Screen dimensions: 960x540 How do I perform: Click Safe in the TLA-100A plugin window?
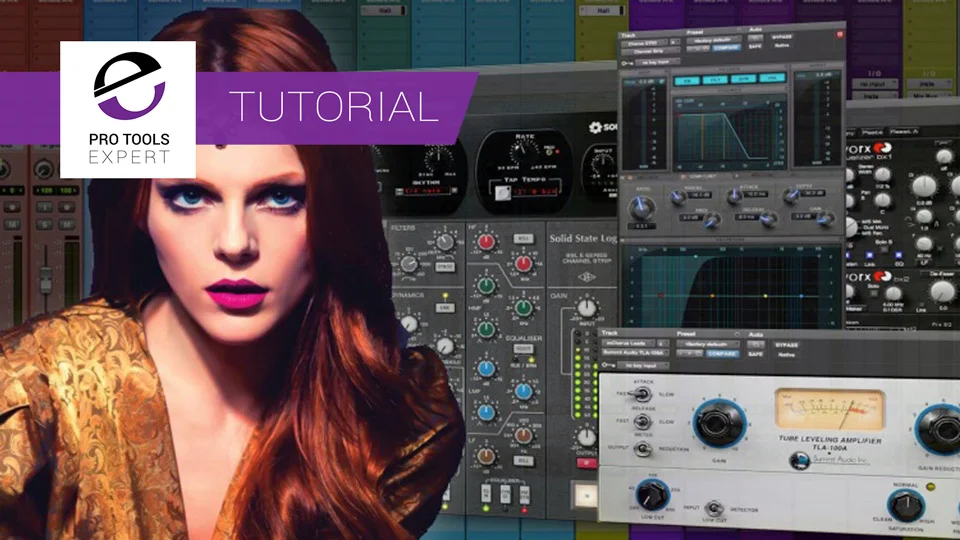click(x=755, y=354)
